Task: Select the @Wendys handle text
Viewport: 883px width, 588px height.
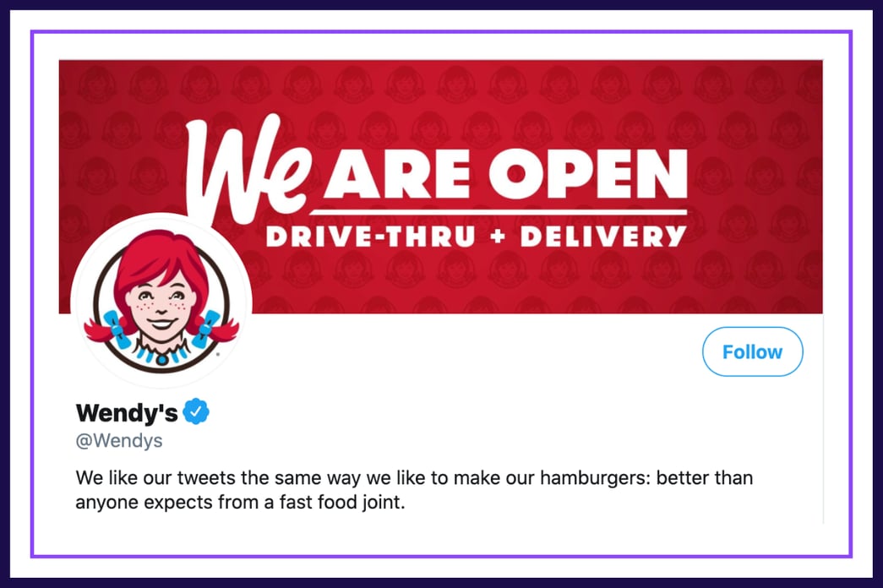Action: [119, 440]
